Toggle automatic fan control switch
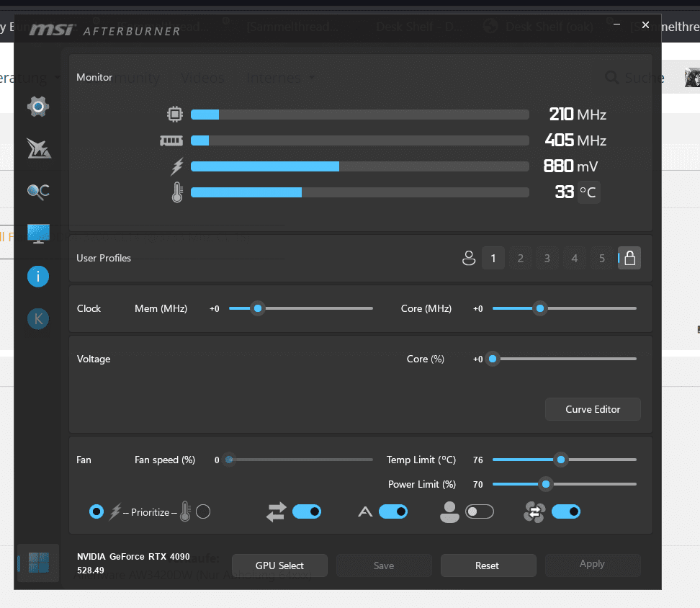Screen dimensions: 700x608 [x=393, y=511]
